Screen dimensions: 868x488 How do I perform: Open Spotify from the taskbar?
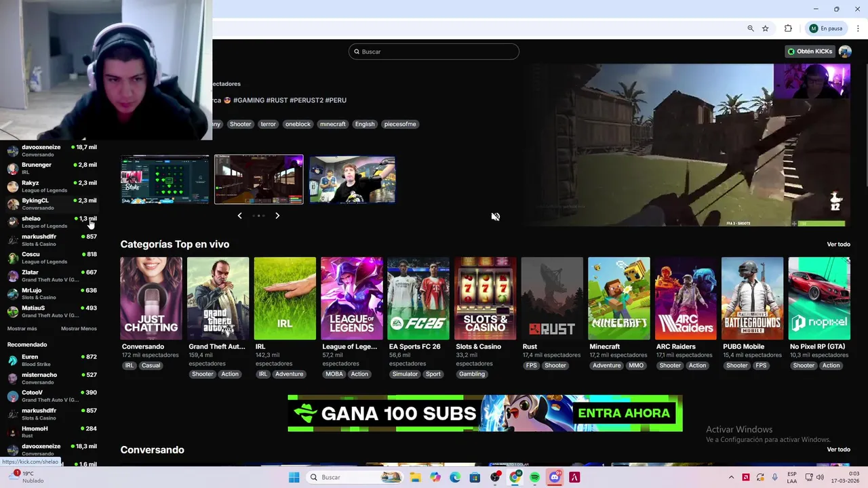tap(534, 477)
